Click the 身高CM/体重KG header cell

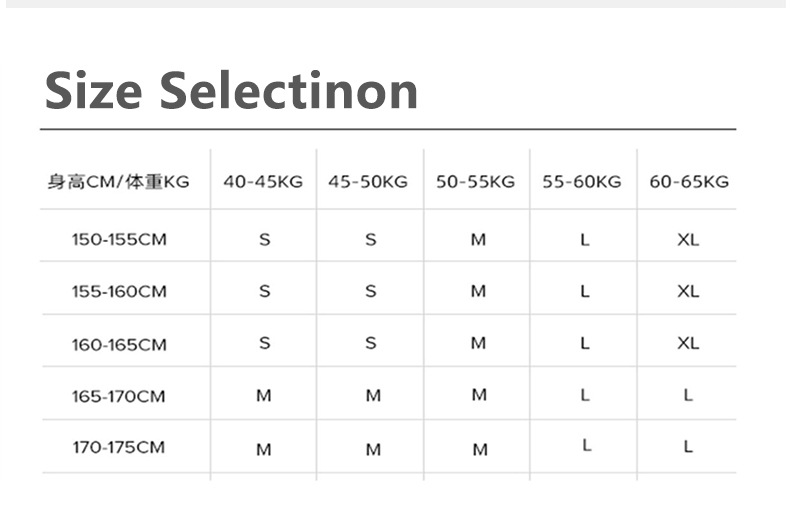(119, 182)
